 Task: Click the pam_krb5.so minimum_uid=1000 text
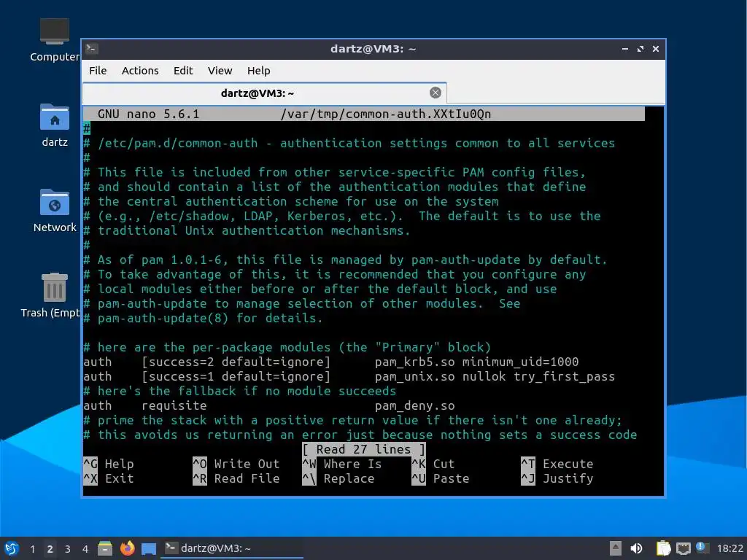point(476,362)
